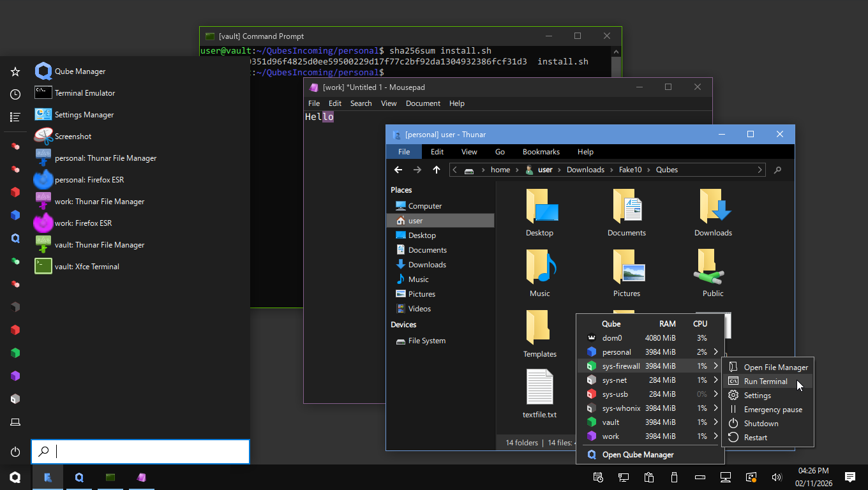Click Downloads in the Thunar path bar

click(585, 170)
